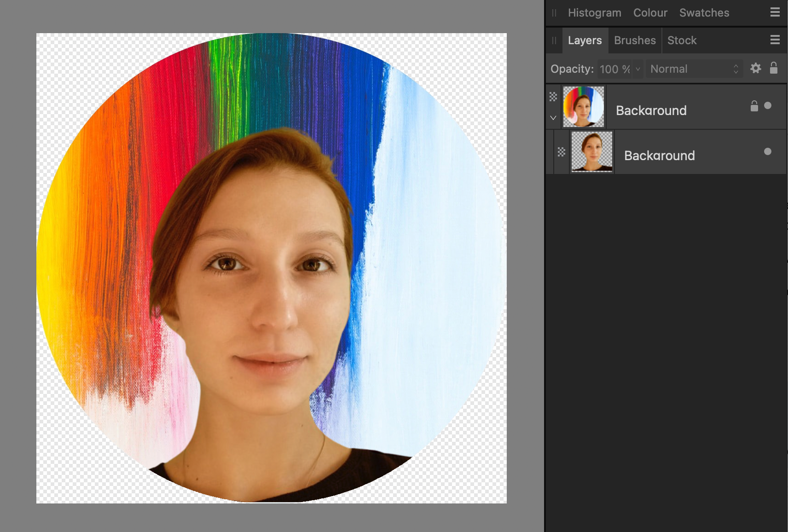Select the parent Background layer name
Screen dimensions: 788x532
click(651, 110)
